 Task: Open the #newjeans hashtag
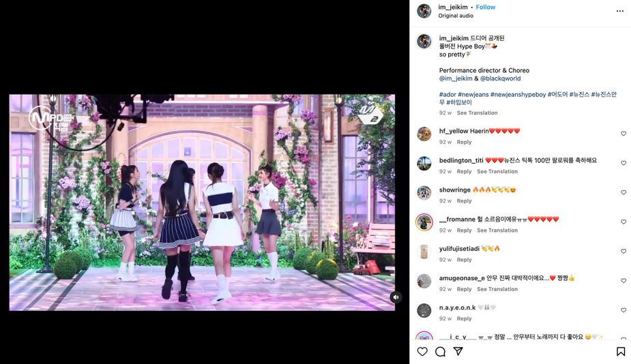pos(473,95)
